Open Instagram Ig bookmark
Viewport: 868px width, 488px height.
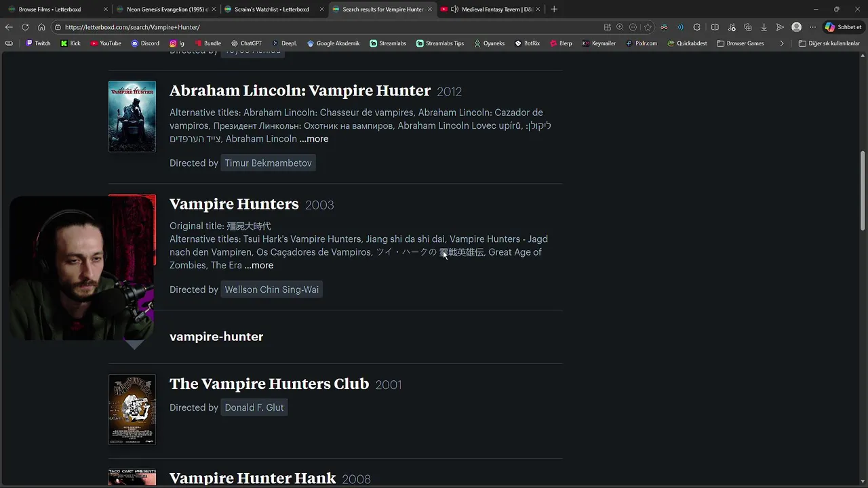(x=177, y=43)
